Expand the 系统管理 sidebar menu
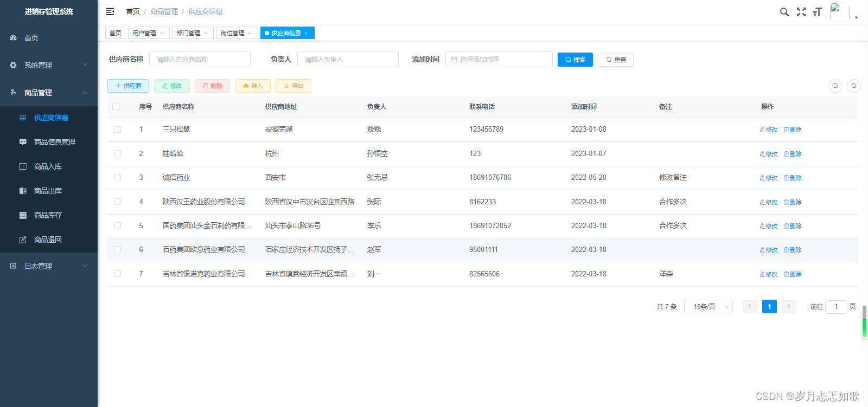The width and height of the screenshot is (868, 407). pyautogui.click(x=49, y=65)
